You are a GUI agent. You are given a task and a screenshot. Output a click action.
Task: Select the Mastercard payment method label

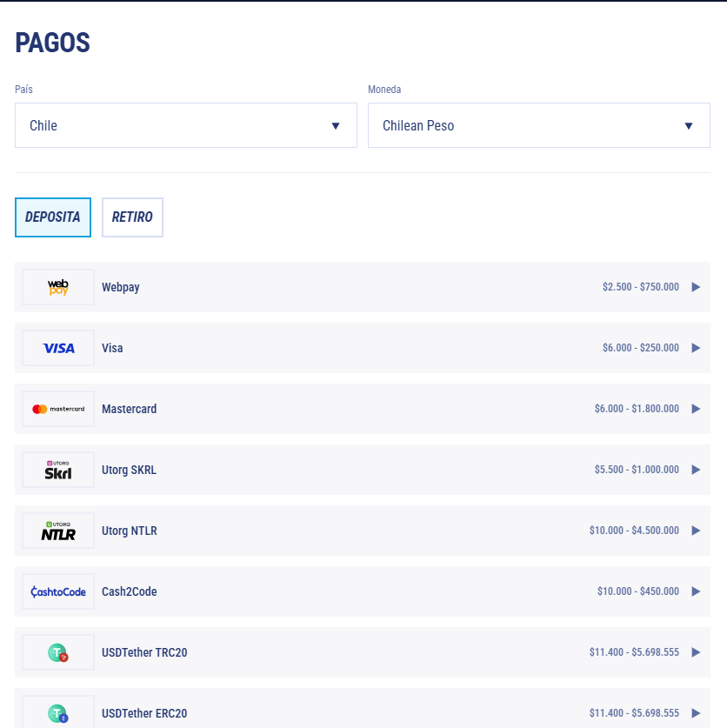tap(129, 409)
